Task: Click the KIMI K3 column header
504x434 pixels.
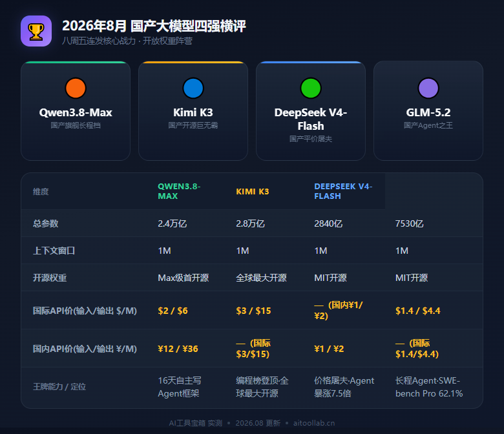Action: pyautogui.click(x=252, y=191)
